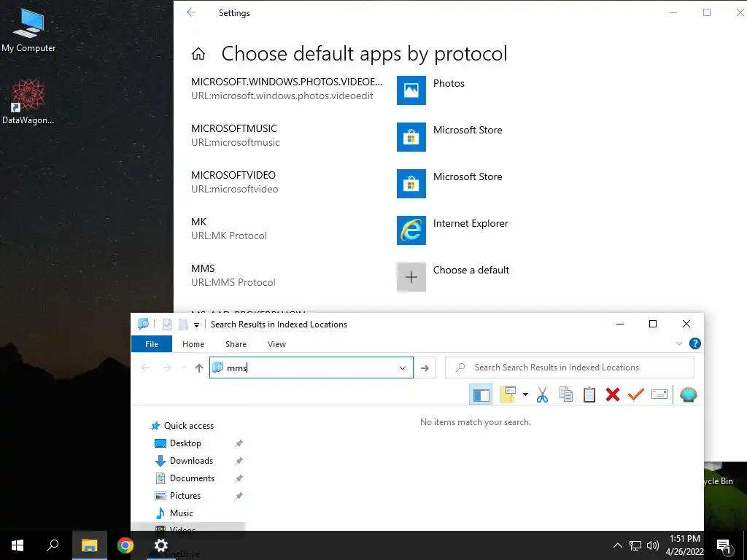Image resolution: width=747 pixels, height=560 pixels.
Task: Click the MICROSOFTVIDEO protocol name
Action: (x=233, y=175)
